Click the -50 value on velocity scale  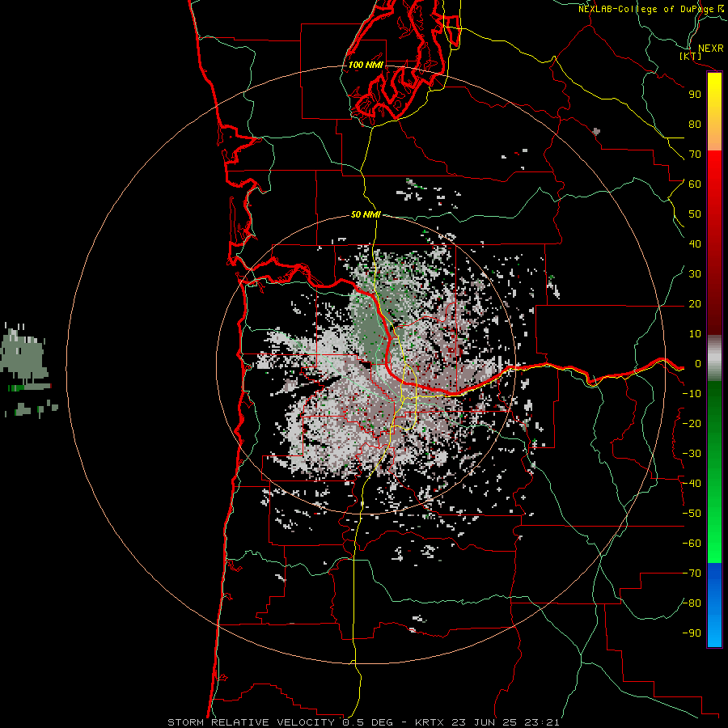[692, 514]
